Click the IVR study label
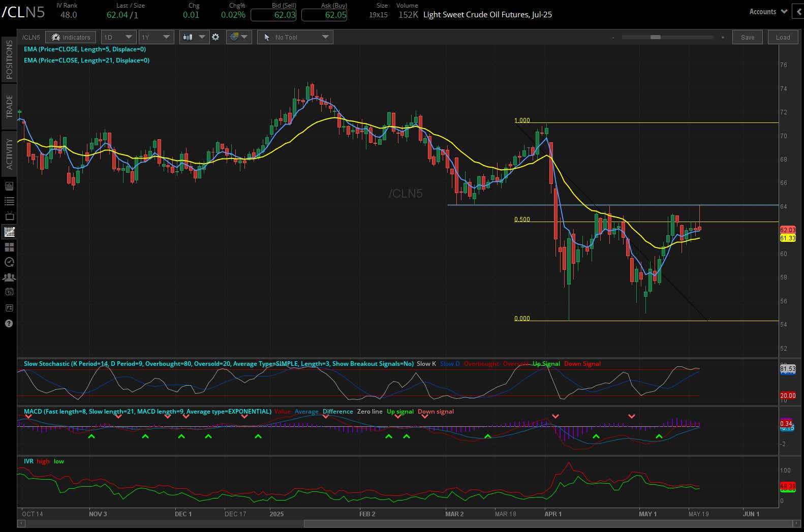 pyautogui.click(x=28, y=461)
